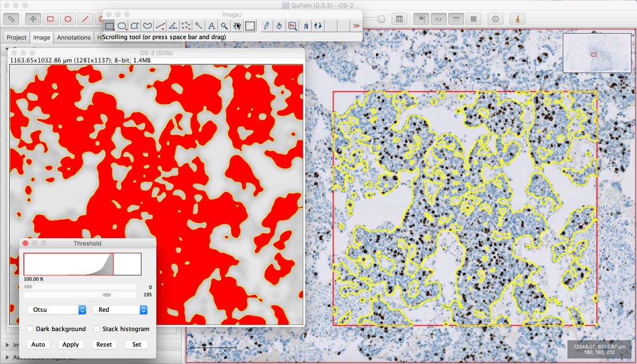Adjust QuPath toolbar opacity slider handle
637x364 pixels.
click(381, 19)
